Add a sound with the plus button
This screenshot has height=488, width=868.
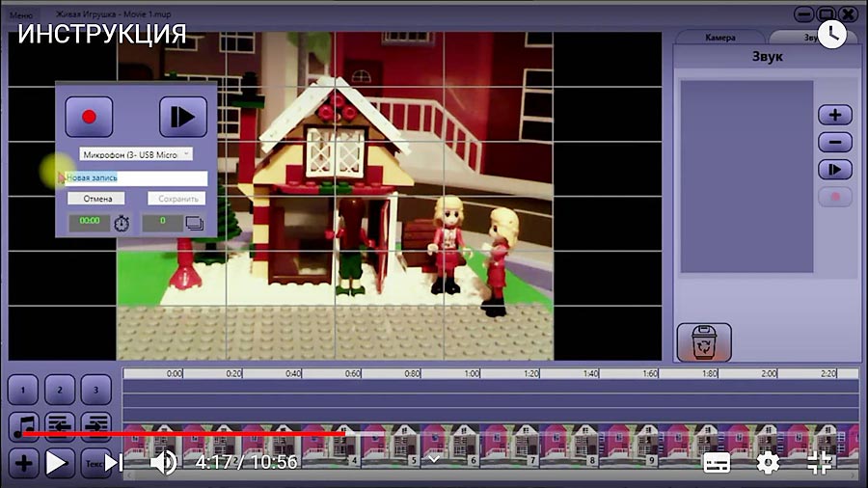pos(834,115)
